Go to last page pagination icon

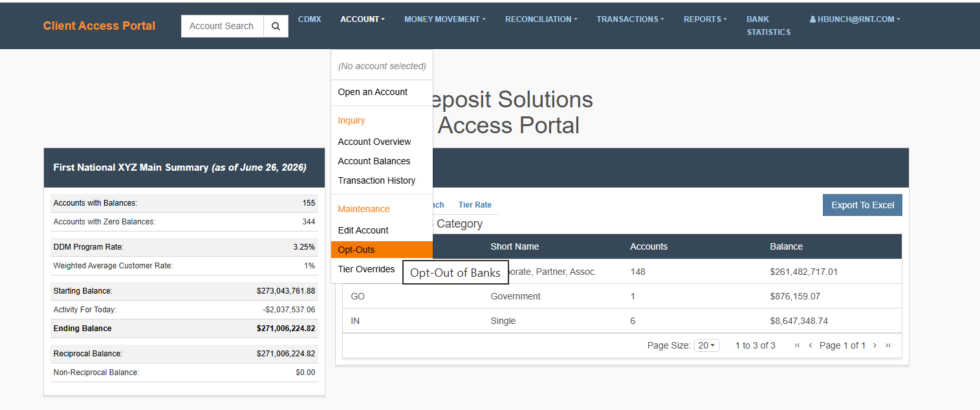pyautogui.click(x=888, y=345)
